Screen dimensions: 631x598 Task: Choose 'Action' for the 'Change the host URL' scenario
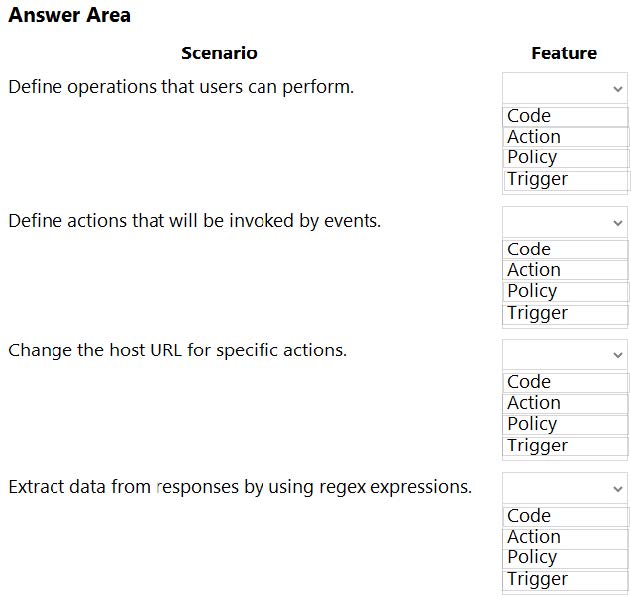tap(565, 403)
